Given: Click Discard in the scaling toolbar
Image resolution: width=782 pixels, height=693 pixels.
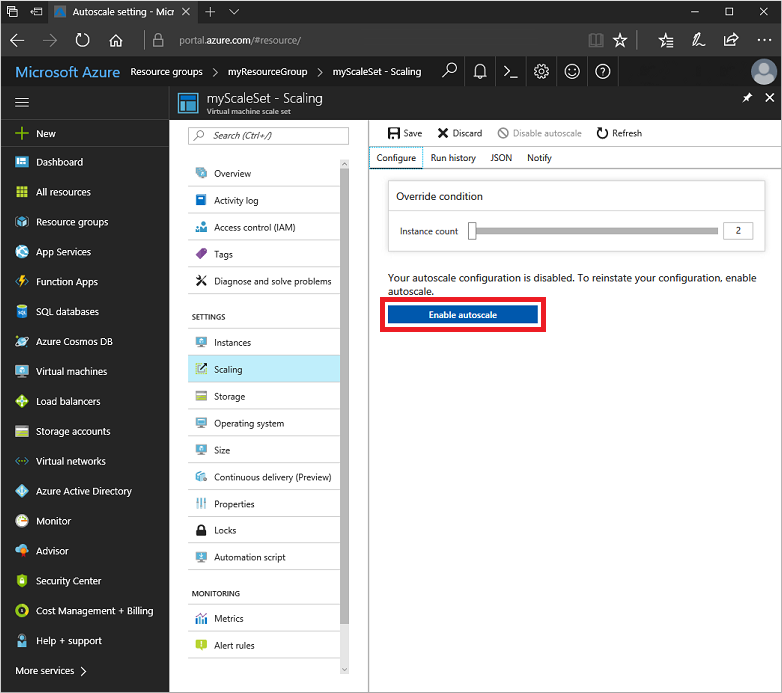Looking at the screenshot, I should 460,133.
